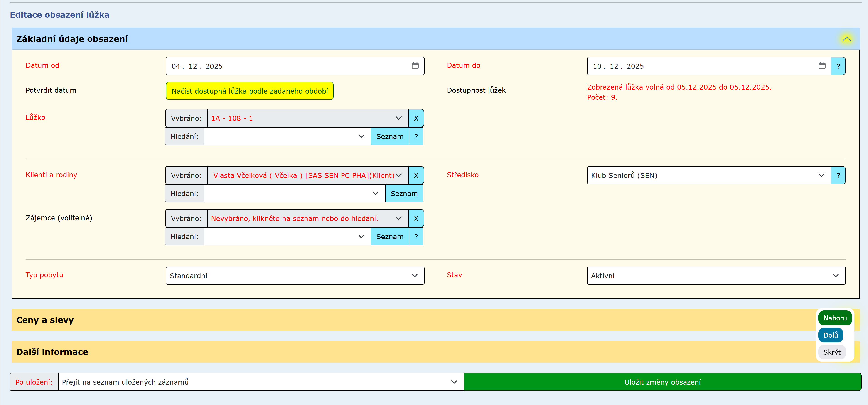Open calendar picker for Datum od
This screenshot has height=405, width=868.
415,66
